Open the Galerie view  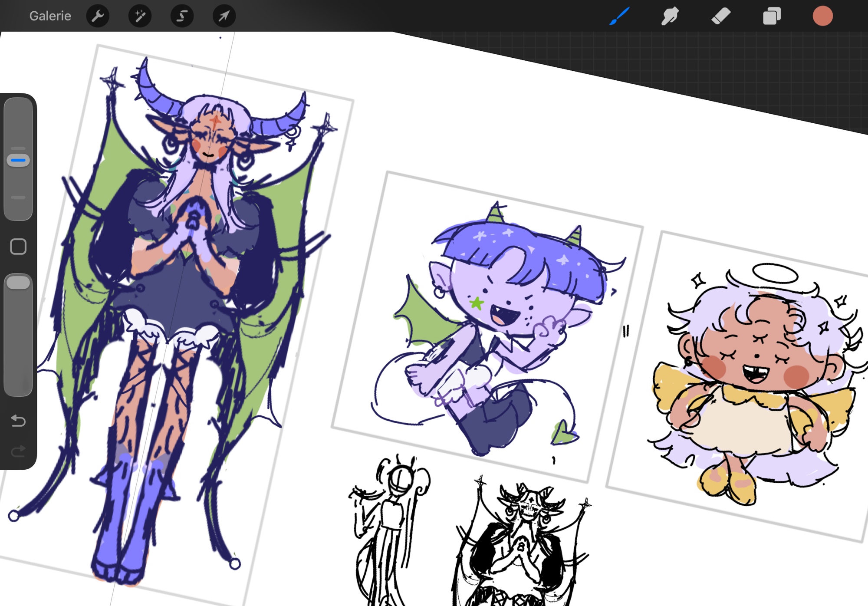50,16
